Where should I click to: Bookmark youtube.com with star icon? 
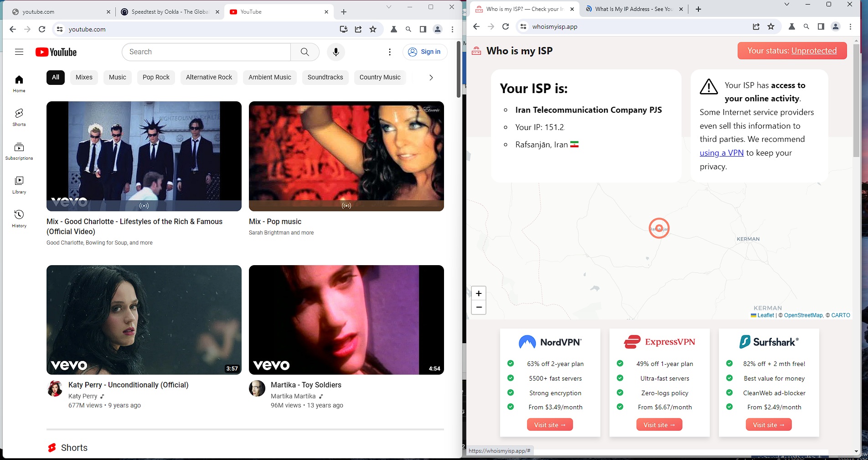pyautogui.click(x=373, y=29)
